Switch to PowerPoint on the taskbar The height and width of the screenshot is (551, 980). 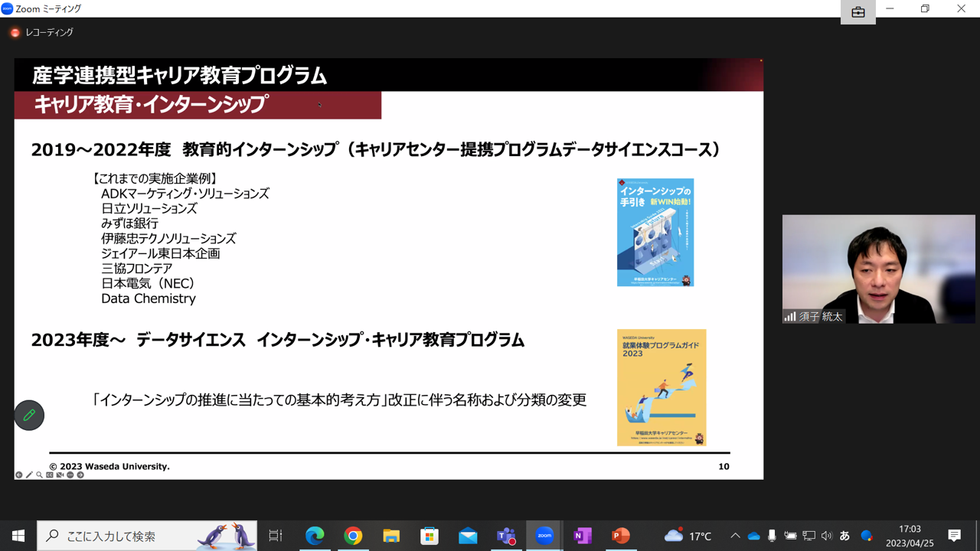point(621,536)
